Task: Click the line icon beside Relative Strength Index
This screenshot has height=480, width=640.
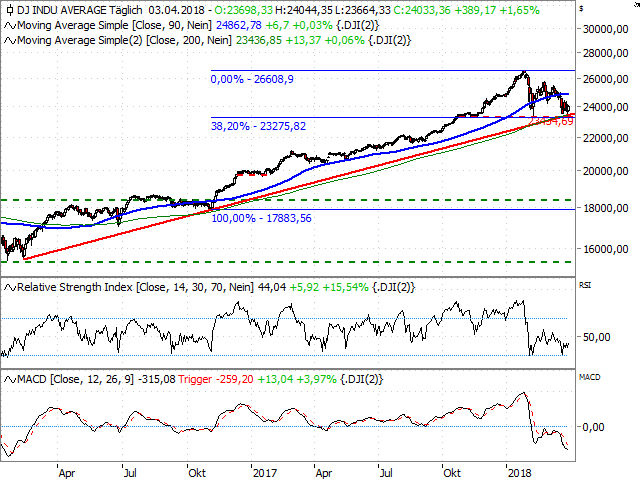Action: pyautogui.click(x=10, y=288)
